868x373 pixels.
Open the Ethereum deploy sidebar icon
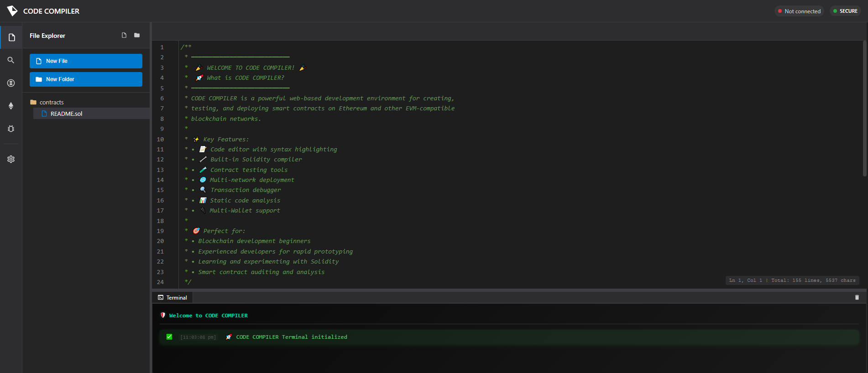pyautogui.click(x=11, y=106)
